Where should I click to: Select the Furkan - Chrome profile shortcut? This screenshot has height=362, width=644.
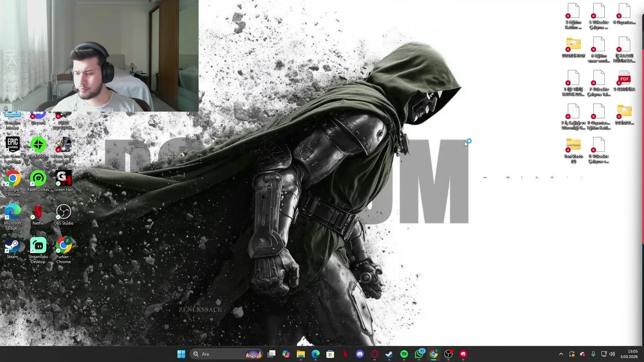coord(63,251)
